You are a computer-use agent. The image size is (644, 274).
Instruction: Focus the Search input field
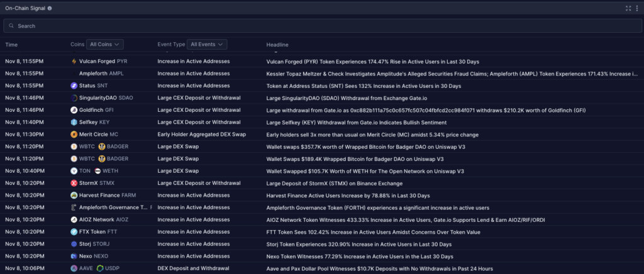click(322, 25)
